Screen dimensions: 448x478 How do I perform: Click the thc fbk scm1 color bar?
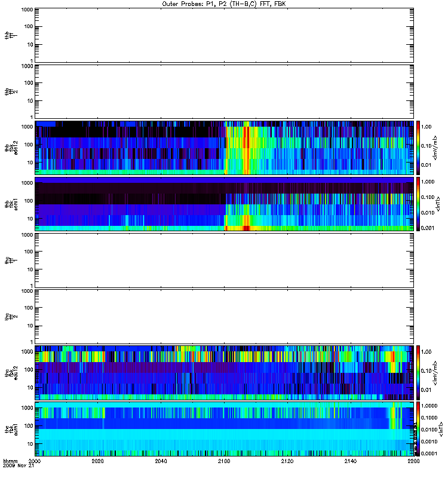pos(418,429)
